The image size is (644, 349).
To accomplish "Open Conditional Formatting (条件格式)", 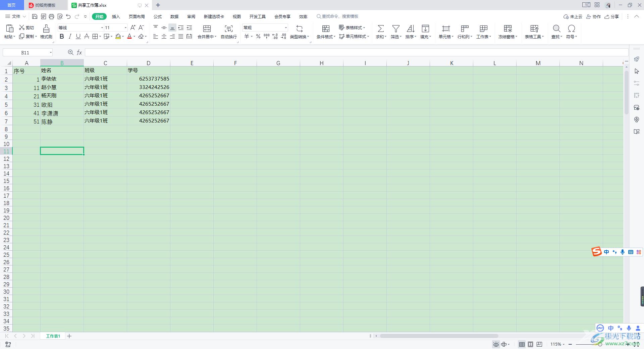I will click(326, 32).
